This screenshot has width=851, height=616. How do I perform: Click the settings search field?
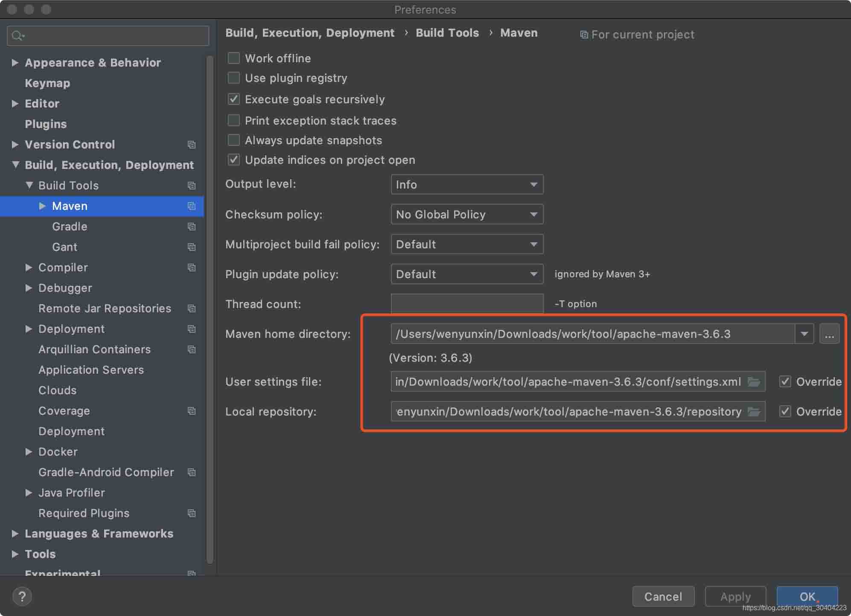(x=108, y=36)
